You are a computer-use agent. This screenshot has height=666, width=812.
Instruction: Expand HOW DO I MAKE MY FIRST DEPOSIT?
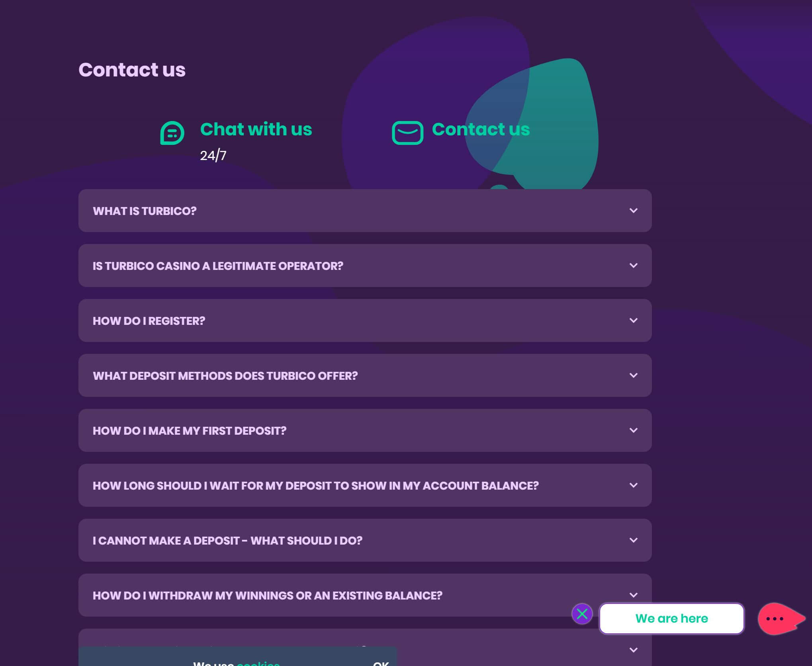(364, 430)
